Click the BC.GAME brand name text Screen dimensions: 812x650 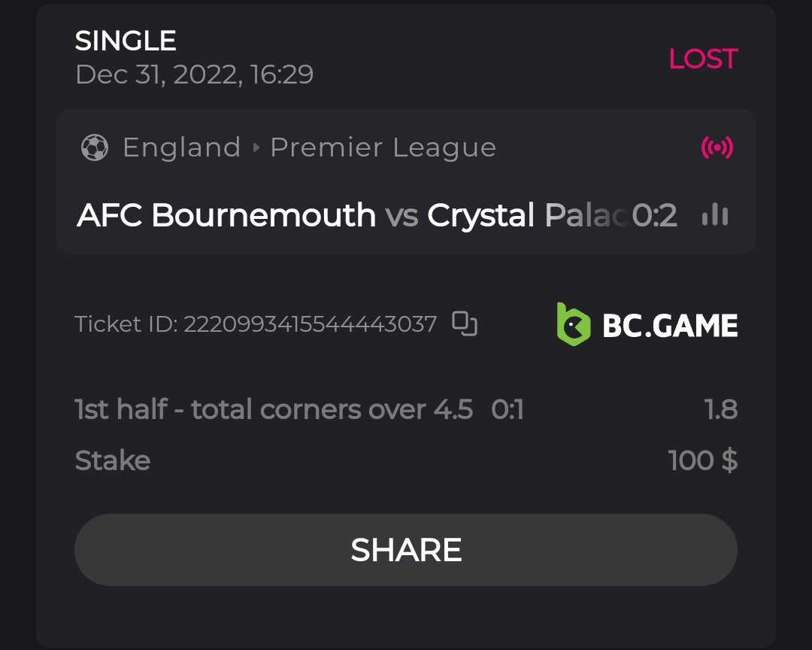[x=670, y=325]
